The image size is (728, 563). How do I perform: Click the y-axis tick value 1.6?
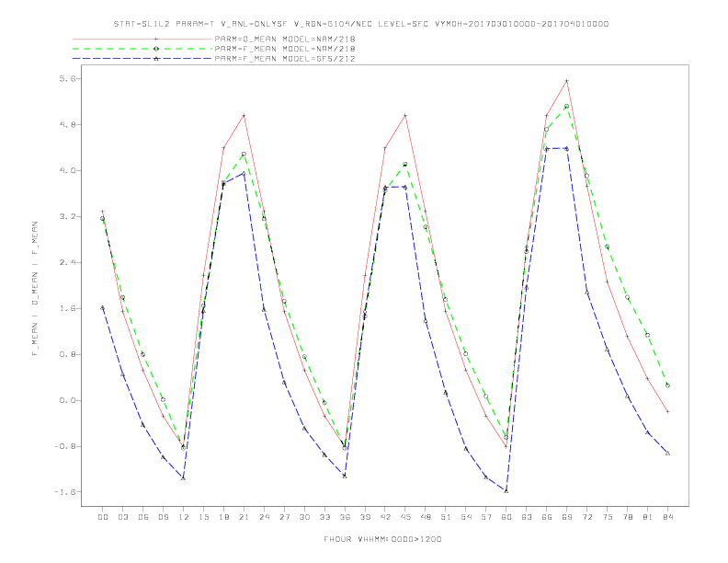click(x=66, y=309)
